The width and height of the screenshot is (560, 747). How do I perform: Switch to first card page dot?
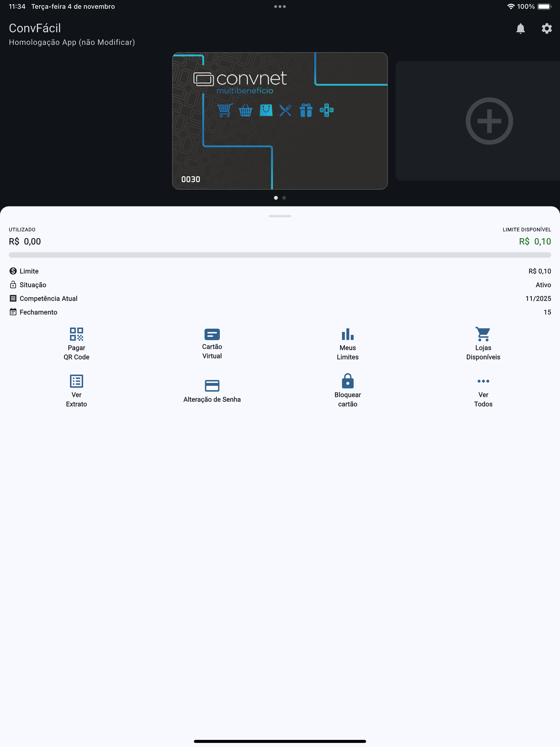tap(276, 198)
